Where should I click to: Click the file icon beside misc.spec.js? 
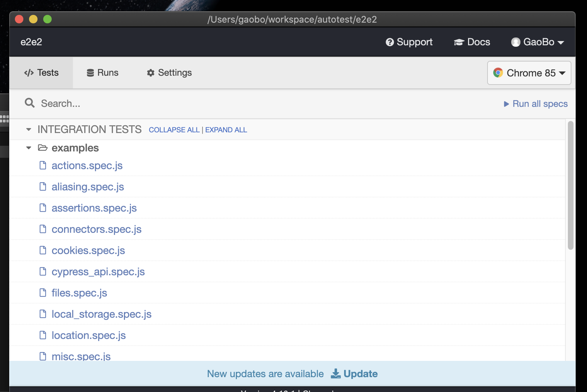(43, 356)
